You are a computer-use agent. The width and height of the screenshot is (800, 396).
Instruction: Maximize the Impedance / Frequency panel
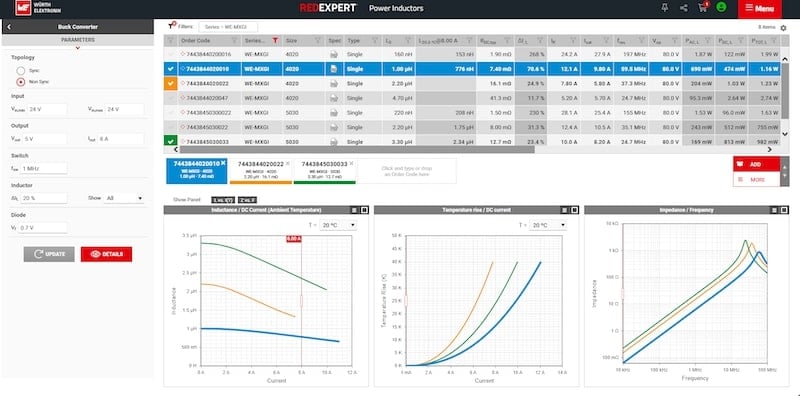pos(785,210)
